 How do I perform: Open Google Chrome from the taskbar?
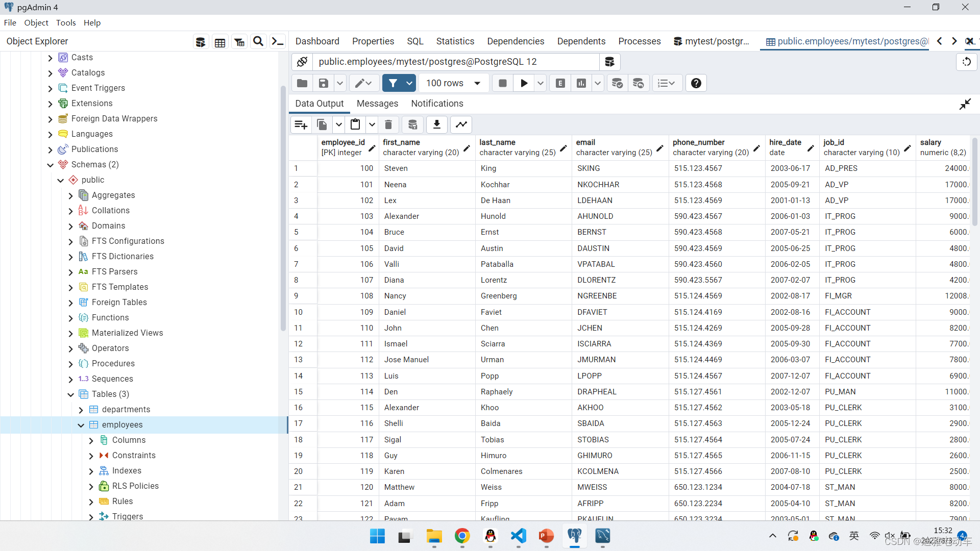(x=462, y=536)
